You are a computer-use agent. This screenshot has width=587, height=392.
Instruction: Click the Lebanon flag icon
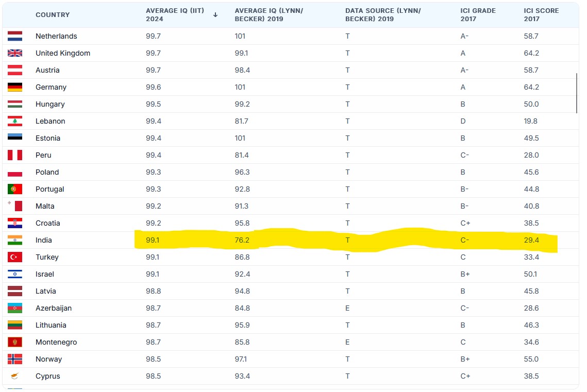pyautogui.click(x=14, y=121)
